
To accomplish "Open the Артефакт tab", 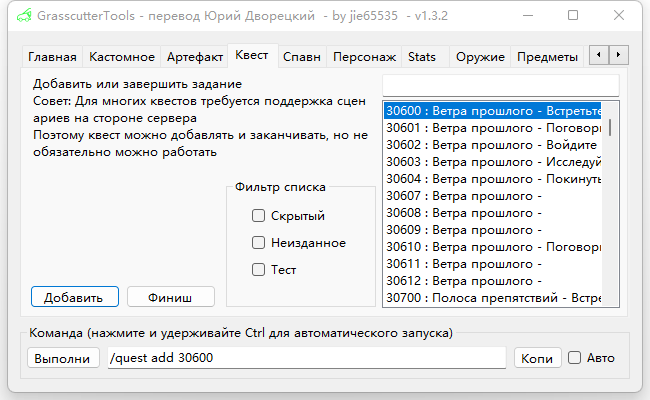I will click(195, 57).
